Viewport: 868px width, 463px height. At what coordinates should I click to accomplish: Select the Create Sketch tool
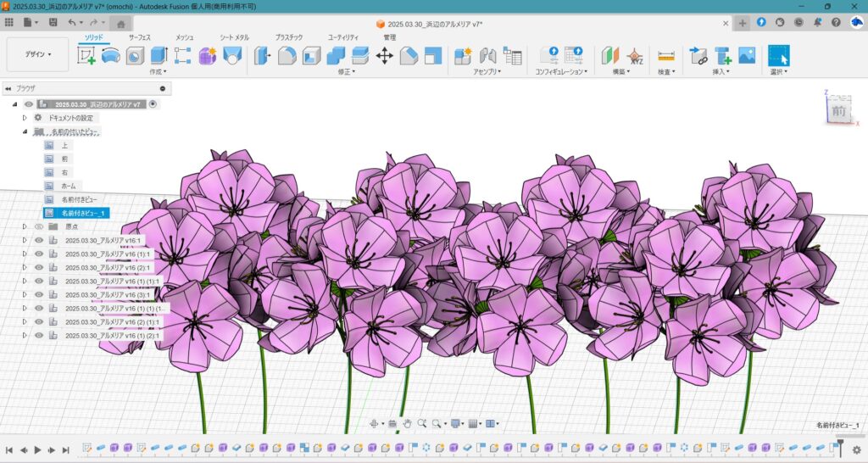tap(86, 56)
